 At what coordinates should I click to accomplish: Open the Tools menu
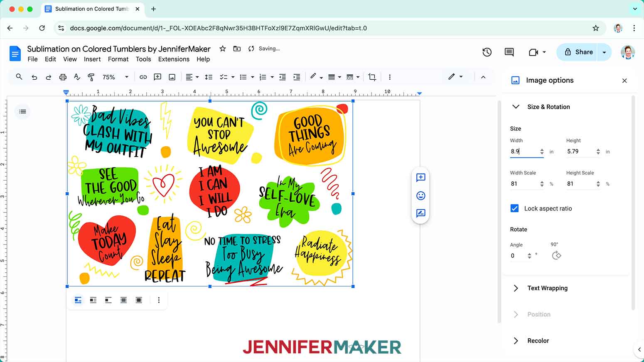coord(143,59)
